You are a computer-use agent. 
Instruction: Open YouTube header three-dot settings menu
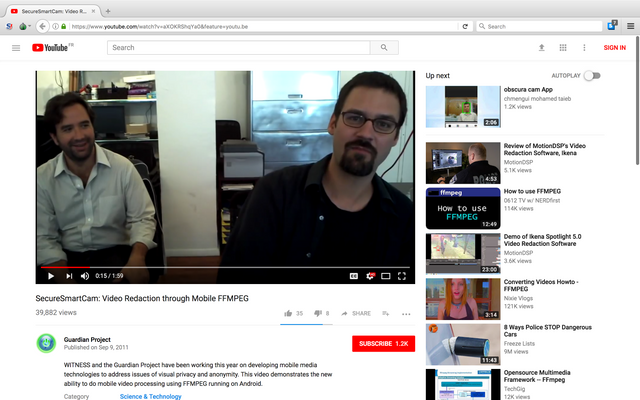pyautogui.click(x=584, y=48)
